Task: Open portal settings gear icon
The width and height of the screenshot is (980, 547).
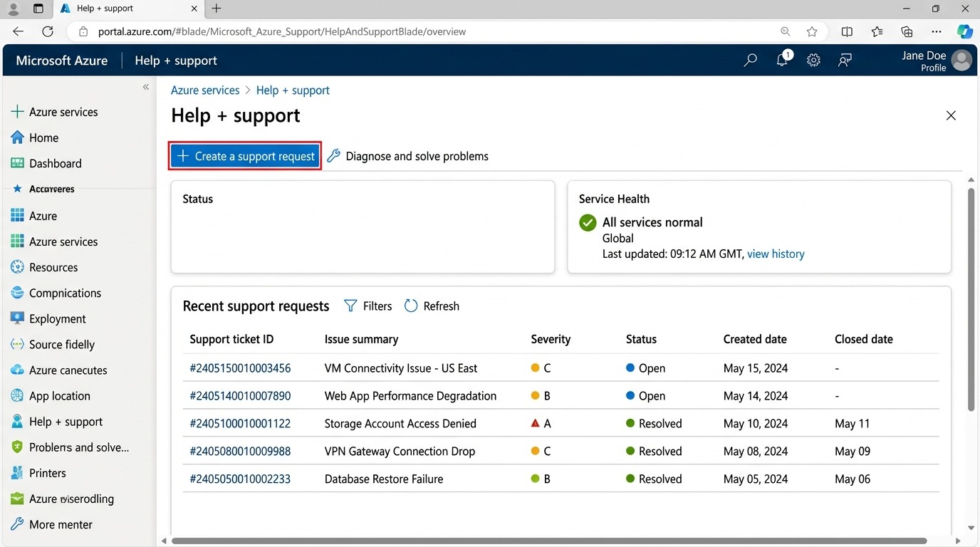Action: point(813,61)
